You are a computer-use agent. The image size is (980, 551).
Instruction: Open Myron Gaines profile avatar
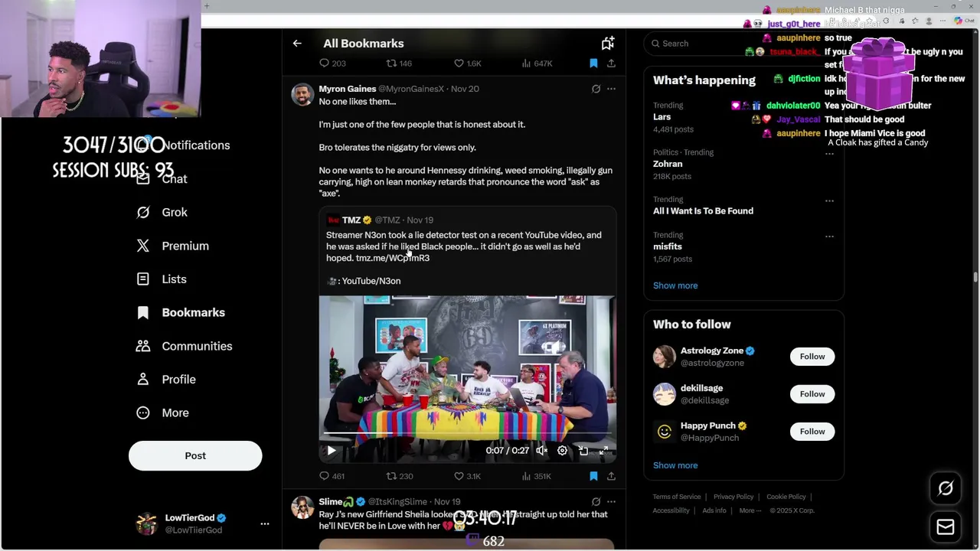coord(302,96)
